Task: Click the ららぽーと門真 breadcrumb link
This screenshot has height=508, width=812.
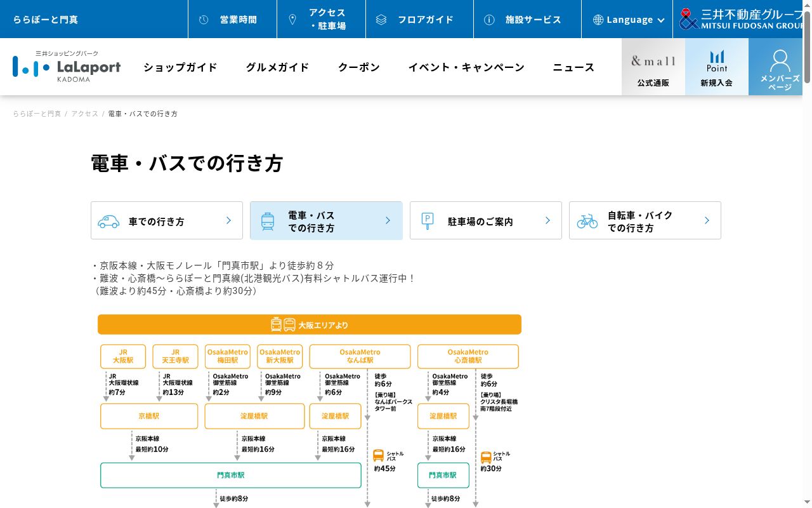Action: (x=37, y=114)
